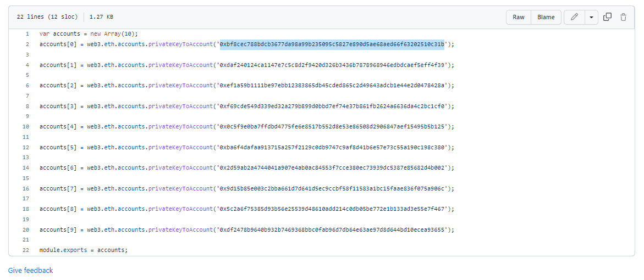Follow the Give feedback link
This screenshot has width=644, height=280.
click(31, 271)
